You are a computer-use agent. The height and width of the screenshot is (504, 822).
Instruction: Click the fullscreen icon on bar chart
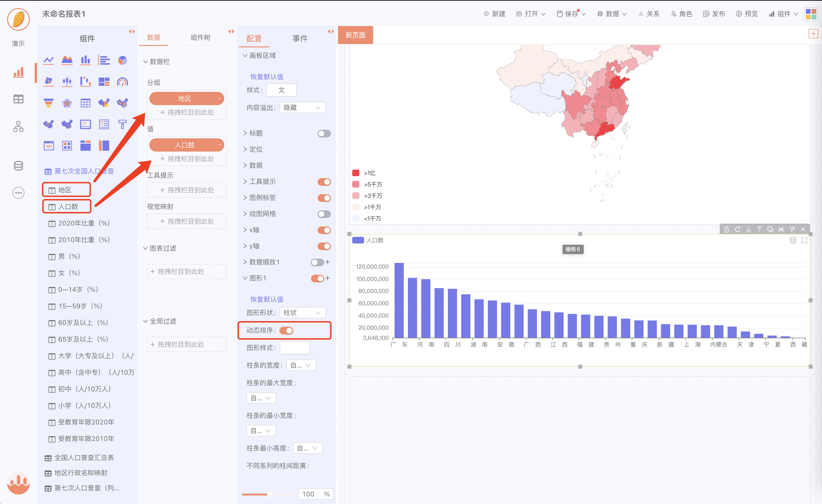pos(804,240)
